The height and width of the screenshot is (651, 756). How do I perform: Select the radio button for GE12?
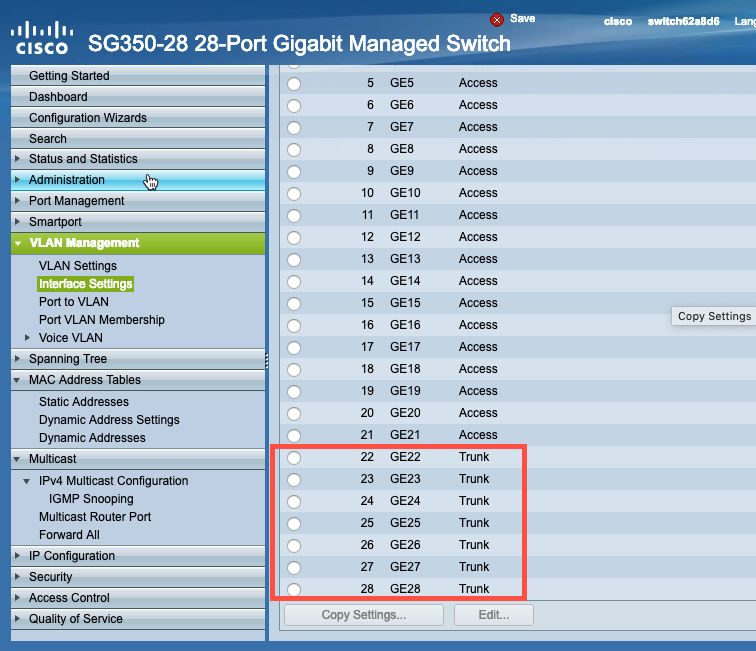(294, 238)
